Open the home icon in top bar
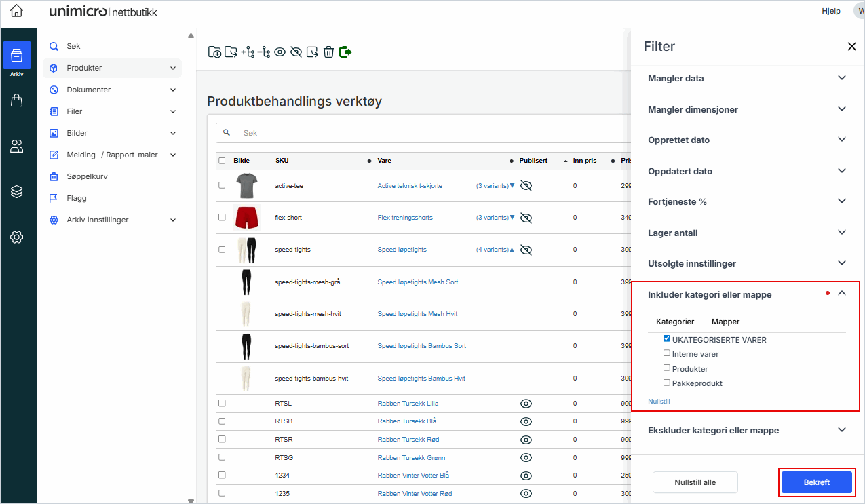Image resolution: width=865 pixels, height=504 pixels. 16,11
